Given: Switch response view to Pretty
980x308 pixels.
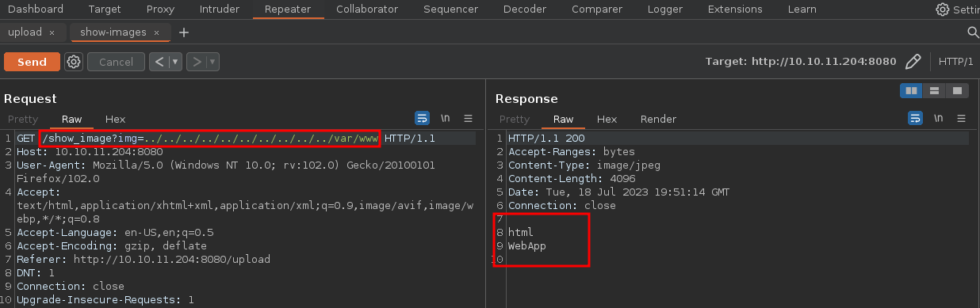Looking at the screenshot, I should [515, 119].
